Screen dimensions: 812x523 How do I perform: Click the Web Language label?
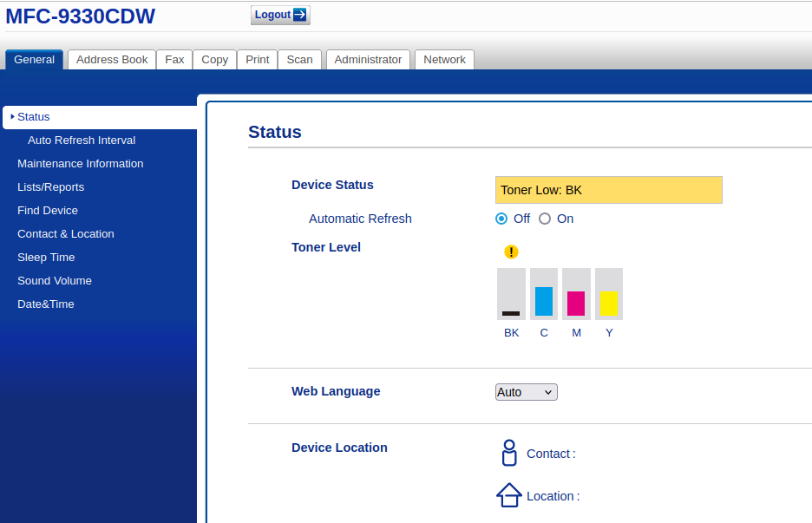(x=336, y=391)
